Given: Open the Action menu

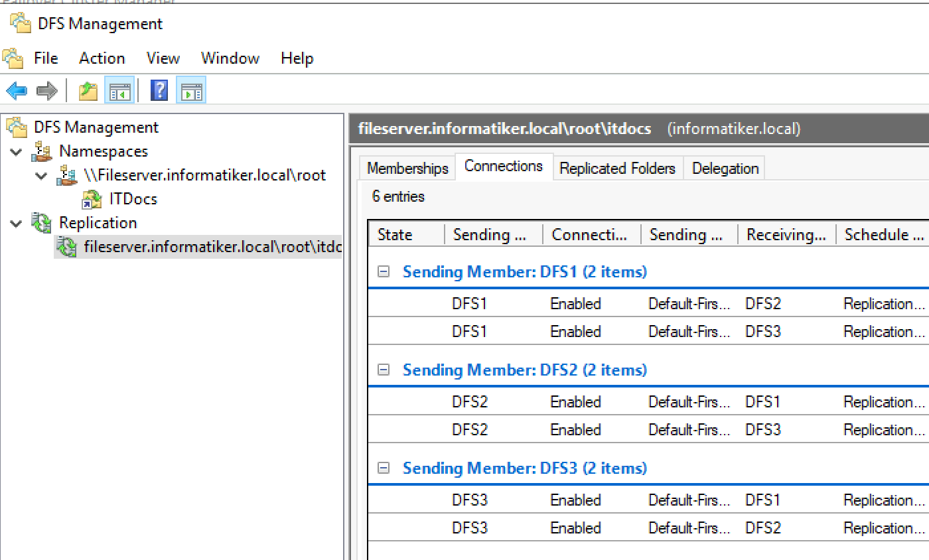Looking at the screenshot, I should (x=102, y=58).
